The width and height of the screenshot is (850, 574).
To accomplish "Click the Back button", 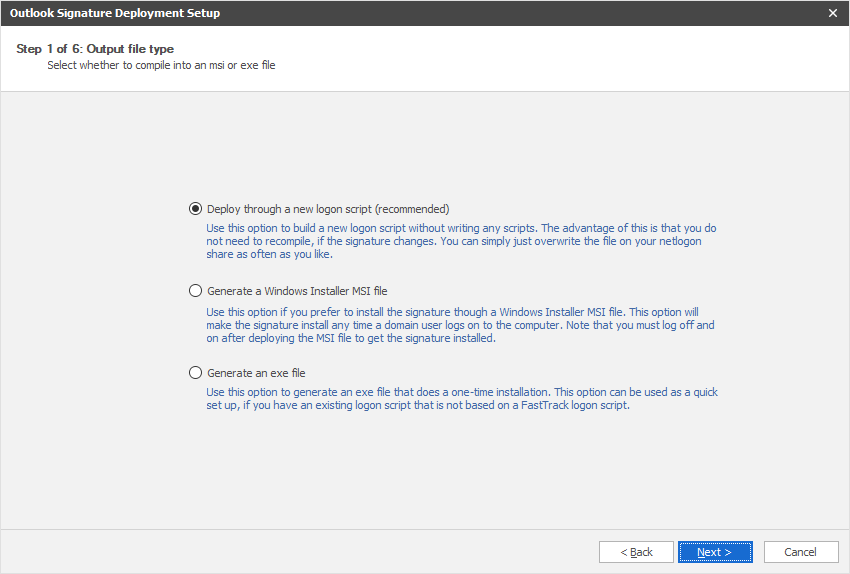I will [x=636, y=552].
